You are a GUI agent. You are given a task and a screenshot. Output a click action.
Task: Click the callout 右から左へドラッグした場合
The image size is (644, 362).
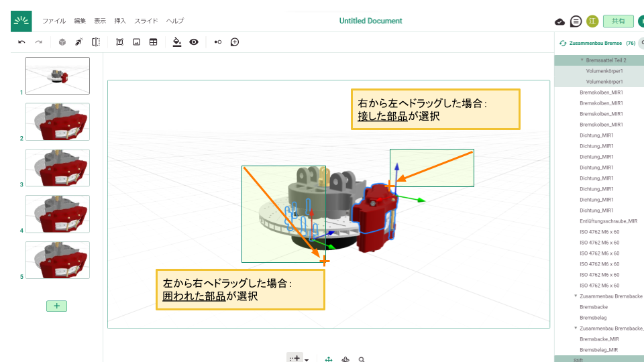coord(435,109)
